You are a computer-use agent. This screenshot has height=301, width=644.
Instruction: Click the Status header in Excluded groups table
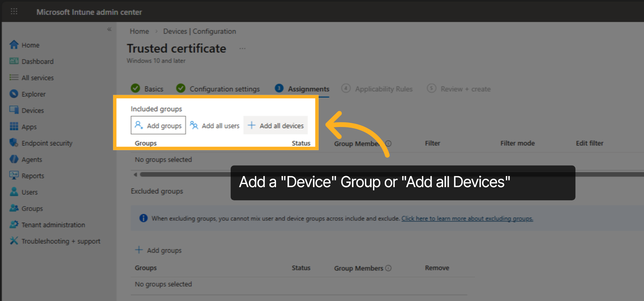coord(301,268)
